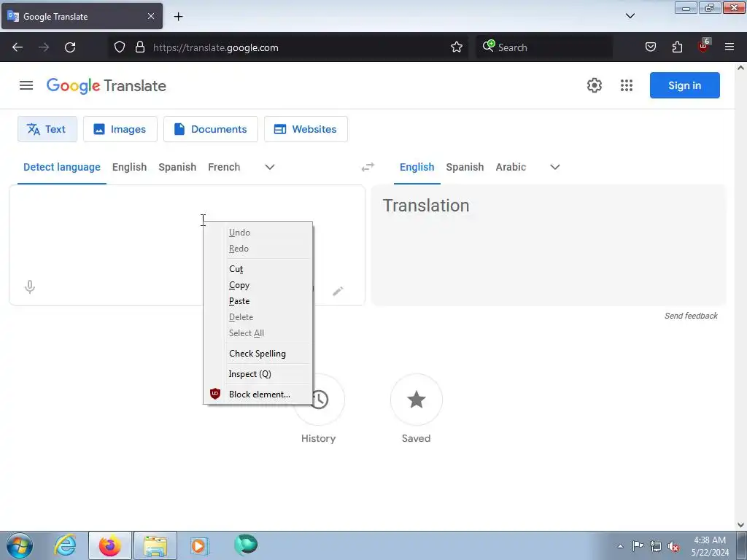The width and height of the screenshot is (747, 560).
Task: Switch to Documents translation mode
Action: [211, 129]
